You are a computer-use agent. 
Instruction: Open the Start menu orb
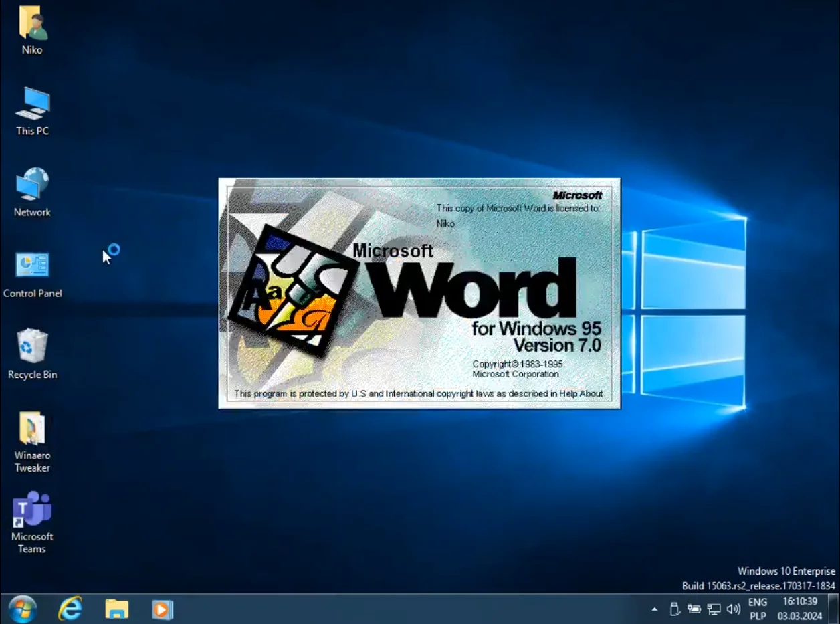(23, 609)
